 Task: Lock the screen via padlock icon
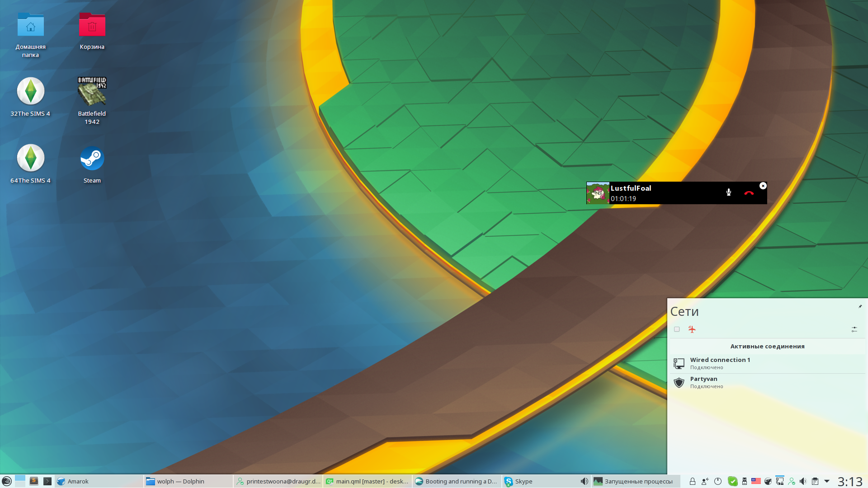(x=692, y=482)
